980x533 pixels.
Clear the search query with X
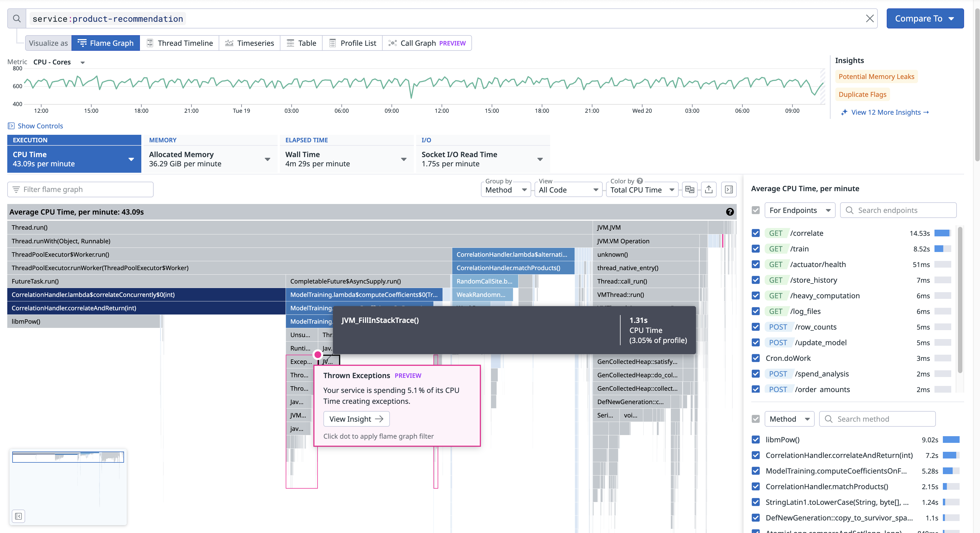870,19
